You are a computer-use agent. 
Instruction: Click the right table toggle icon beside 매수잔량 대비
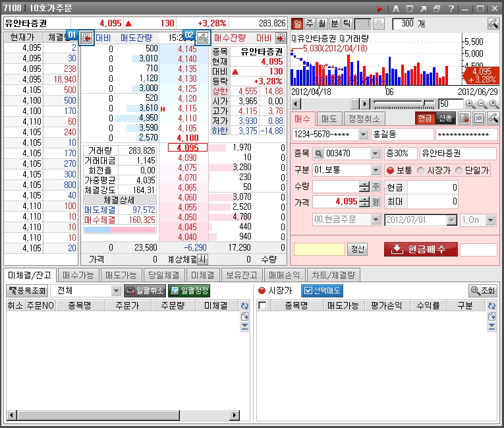(281, 38)
